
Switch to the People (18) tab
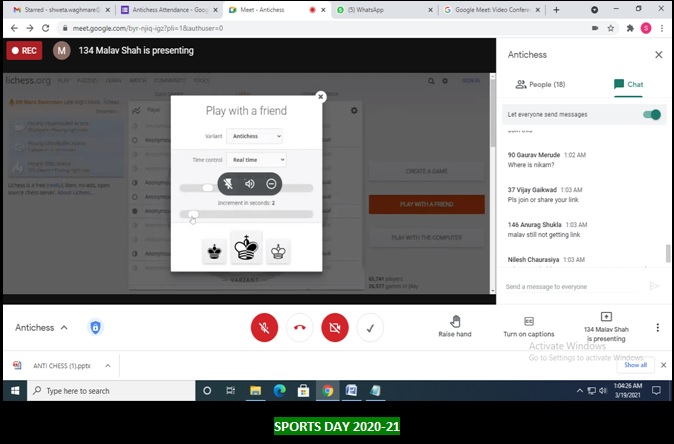(x=540, y=84)
